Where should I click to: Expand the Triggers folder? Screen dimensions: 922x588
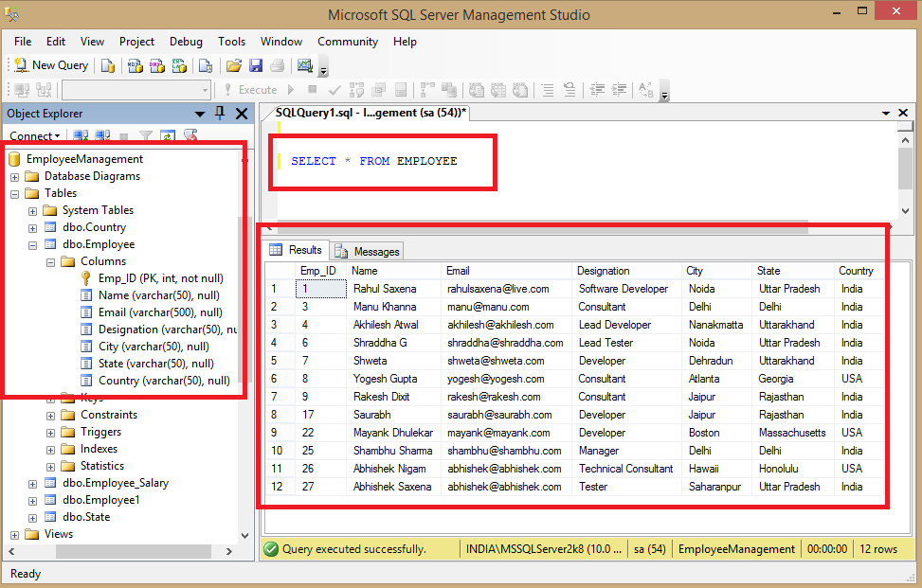coord(51,432)
